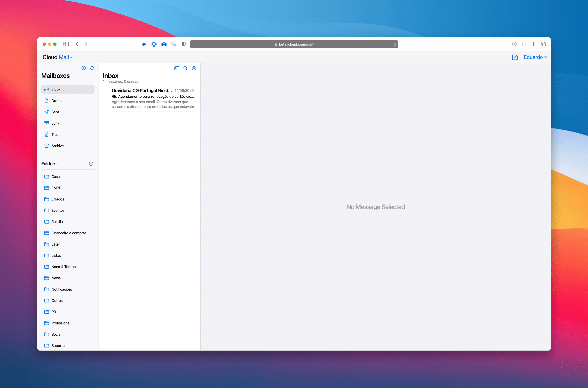588x388 pixels.
Task: Toggle Safari's sidebar visibility
Action: (x=66, y=44)
